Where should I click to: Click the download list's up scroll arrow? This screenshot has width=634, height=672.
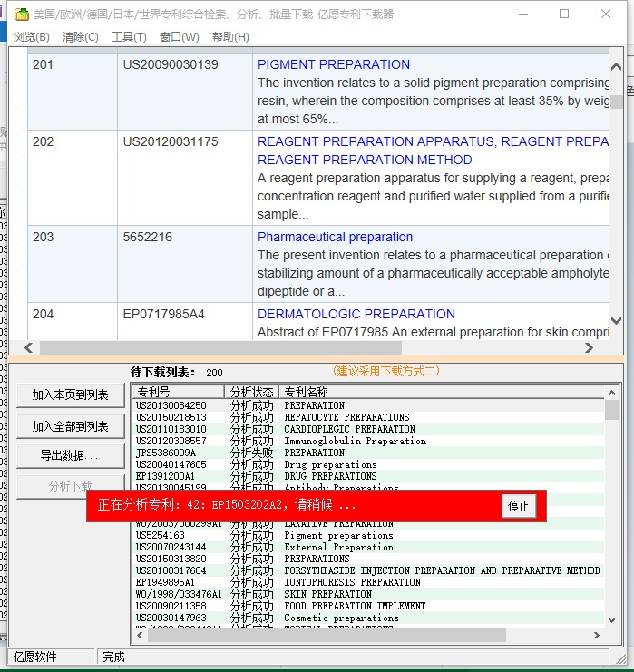point(611,393)
